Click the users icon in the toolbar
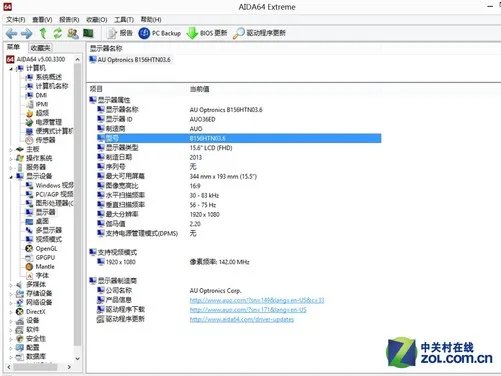The width and height of the screenshot is (501, 376). click(73, 33)
